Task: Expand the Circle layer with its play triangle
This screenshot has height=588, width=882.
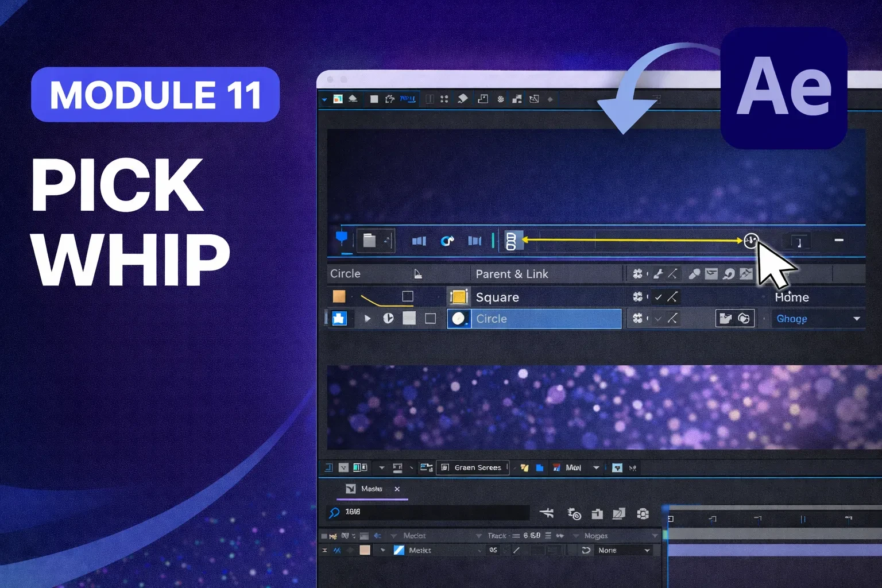Action: click(367, 318)
